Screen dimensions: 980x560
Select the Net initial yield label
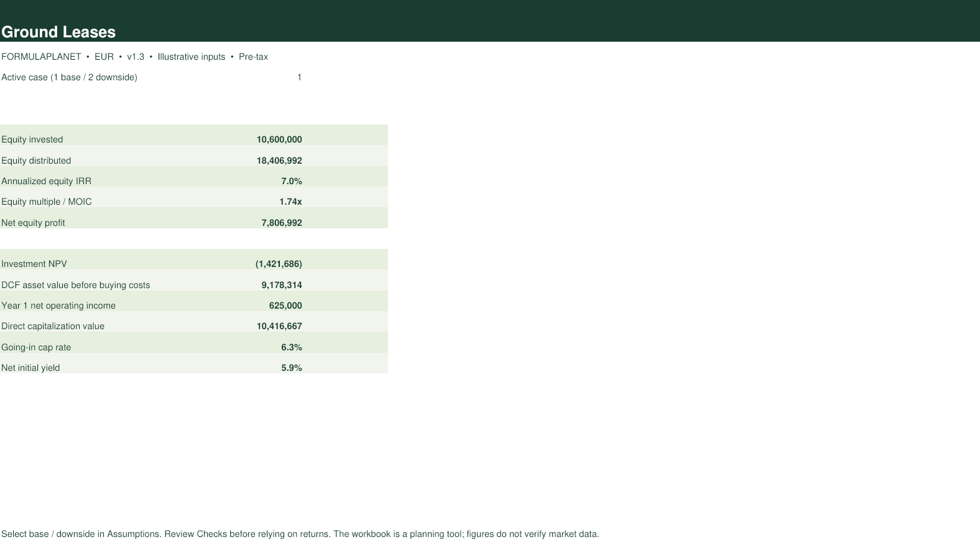coord(30,368)
